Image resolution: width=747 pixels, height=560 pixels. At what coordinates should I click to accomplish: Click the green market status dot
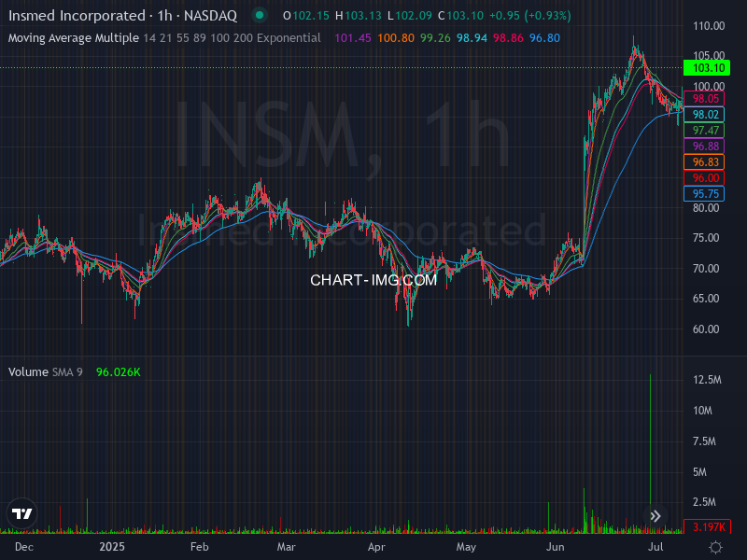click(x=260, y=15)
